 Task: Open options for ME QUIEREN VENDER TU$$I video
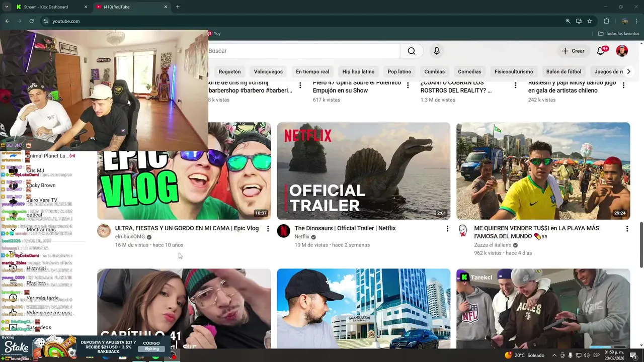pyautogui.click(x=627, y=229)
